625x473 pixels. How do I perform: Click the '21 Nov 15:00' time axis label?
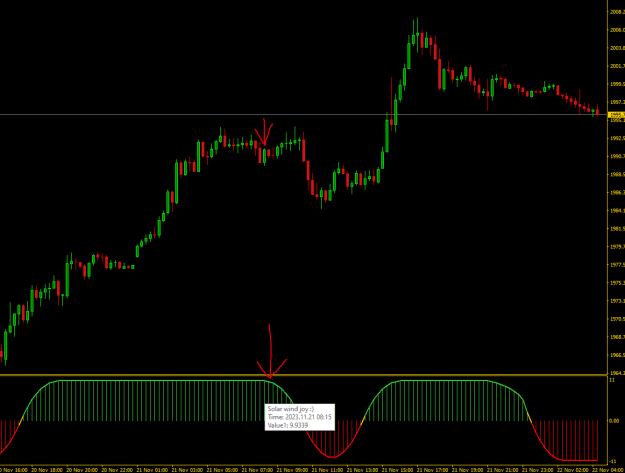pos(397,470)
